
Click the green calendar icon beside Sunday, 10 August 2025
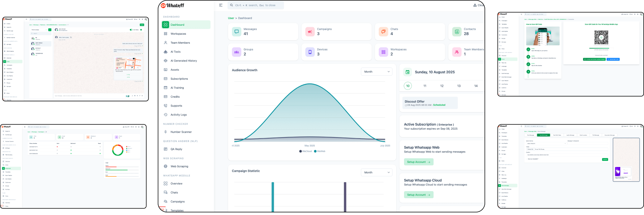[x=407, y=72]
